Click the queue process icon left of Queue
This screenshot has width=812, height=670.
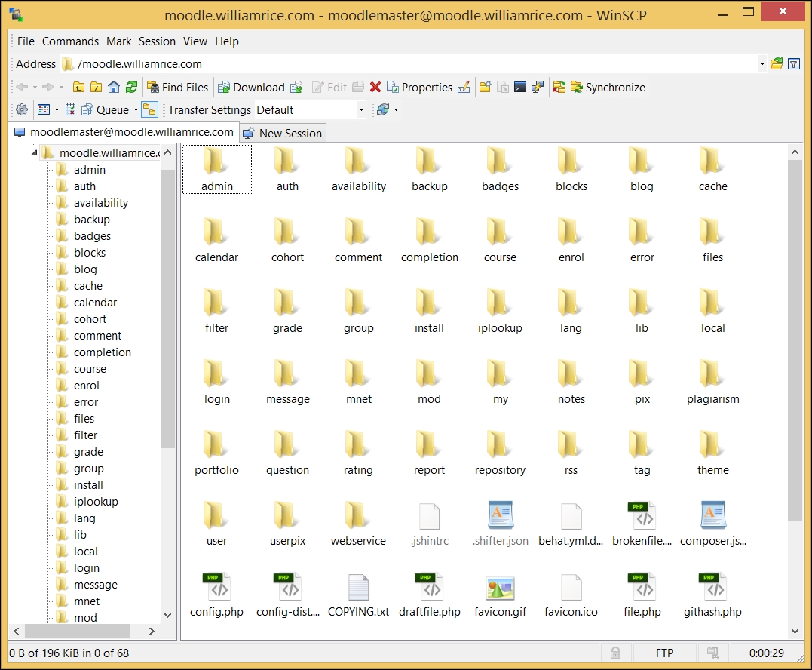click(x=70, y=110)
